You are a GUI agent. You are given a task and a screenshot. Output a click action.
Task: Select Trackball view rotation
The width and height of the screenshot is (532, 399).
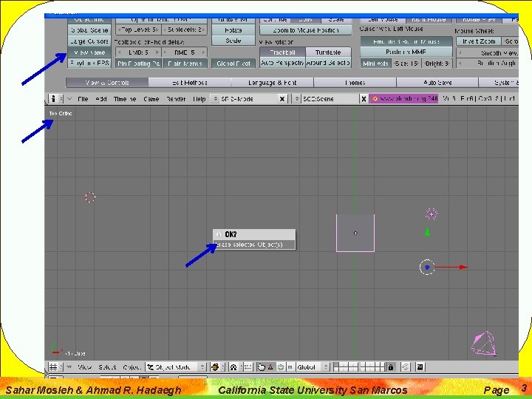282,52
